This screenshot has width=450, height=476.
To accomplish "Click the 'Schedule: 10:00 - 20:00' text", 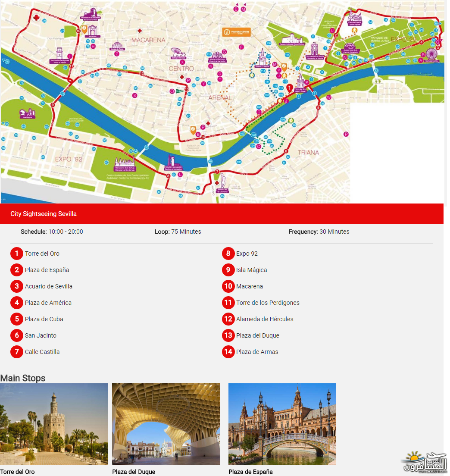I will [52, 232].
